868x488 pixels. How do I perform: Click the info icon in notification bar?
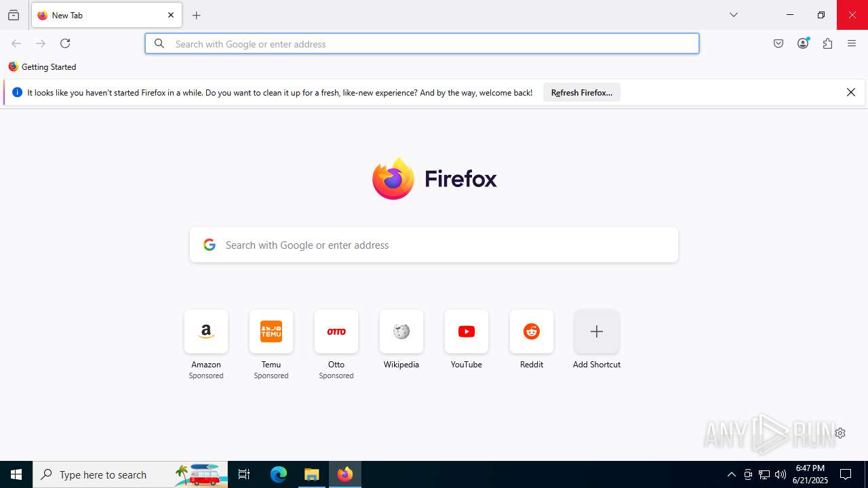click(17, 92)
